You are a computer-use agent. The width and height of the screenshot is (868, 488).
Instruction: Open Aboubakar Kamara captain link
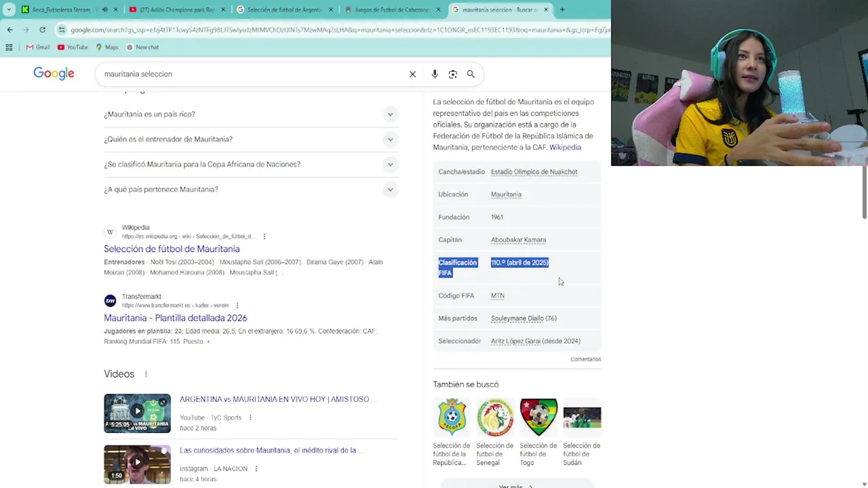pyautogui.click(x=518, y=240)
